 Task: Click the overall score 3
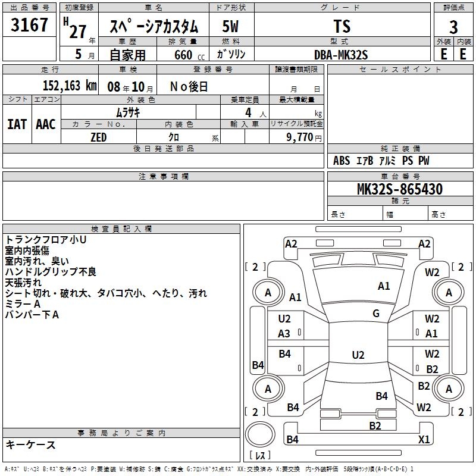pos(453,27)
